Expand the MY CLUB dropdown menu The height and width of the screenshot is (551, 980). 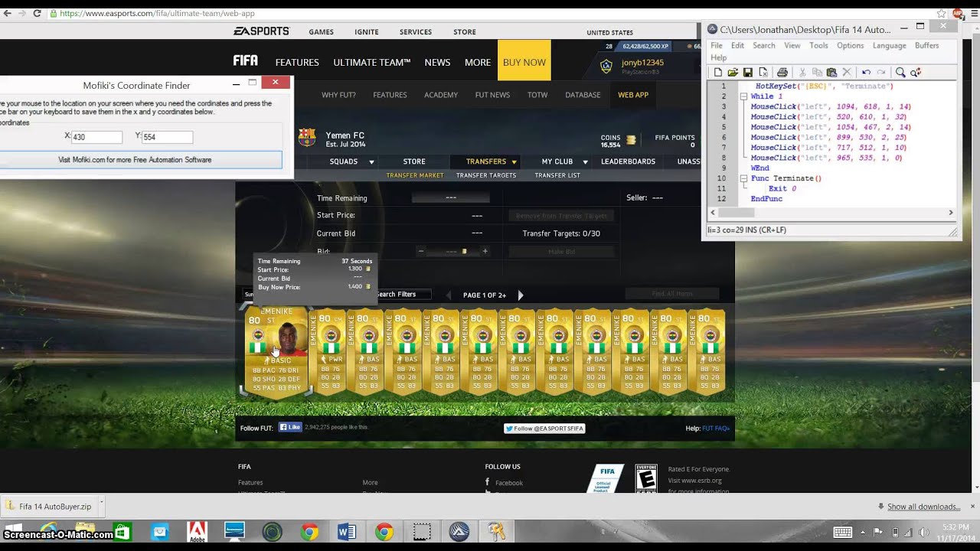pos(585,161)
